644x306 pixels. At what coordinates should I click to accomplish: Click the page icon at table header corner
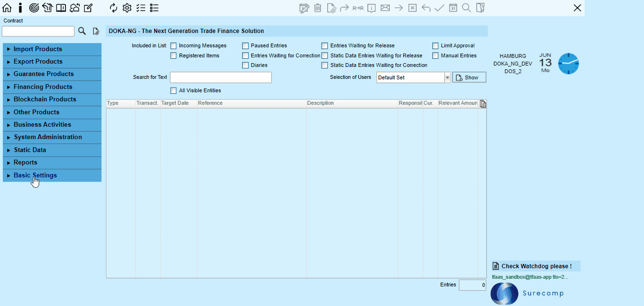point(483,104)
